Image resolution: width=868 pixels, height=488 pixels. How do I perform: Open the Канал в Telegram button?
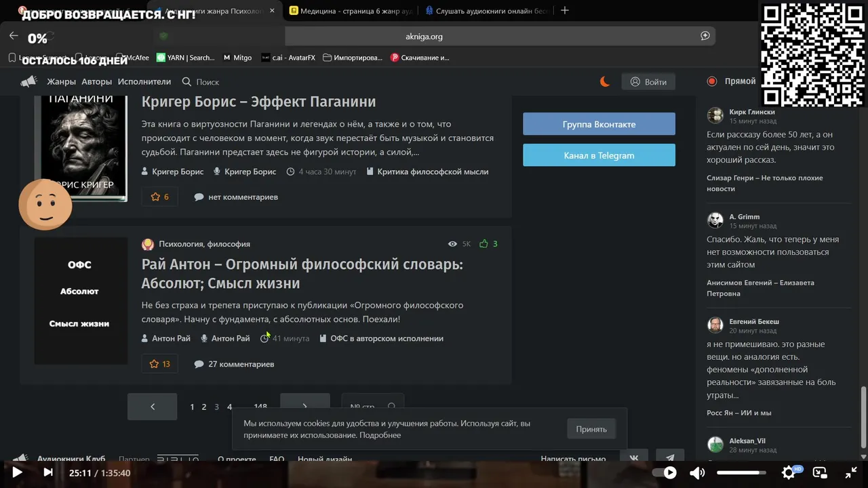click(599, 155)
